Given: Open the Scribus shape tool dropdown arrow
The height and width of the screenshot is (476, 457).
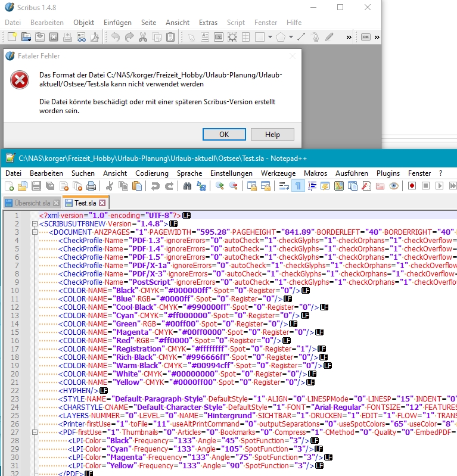Looking at the screenshot, I should 270,37.
